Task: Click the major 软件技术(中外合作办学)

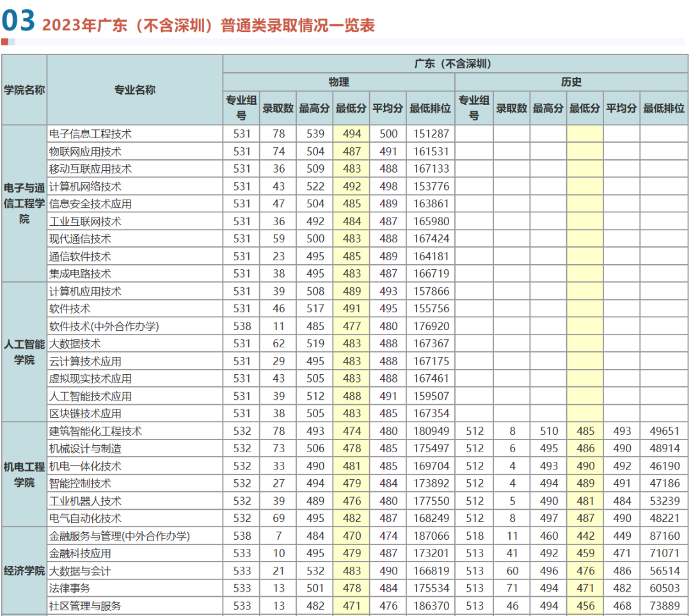Action: pyautogui.click(x=104, y=326)
